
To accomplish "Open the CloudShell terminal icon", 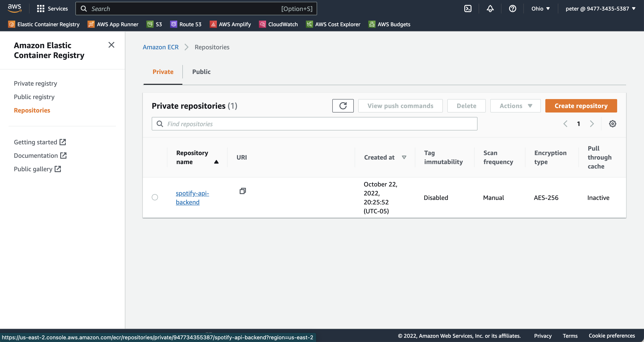I will [468, 9].
